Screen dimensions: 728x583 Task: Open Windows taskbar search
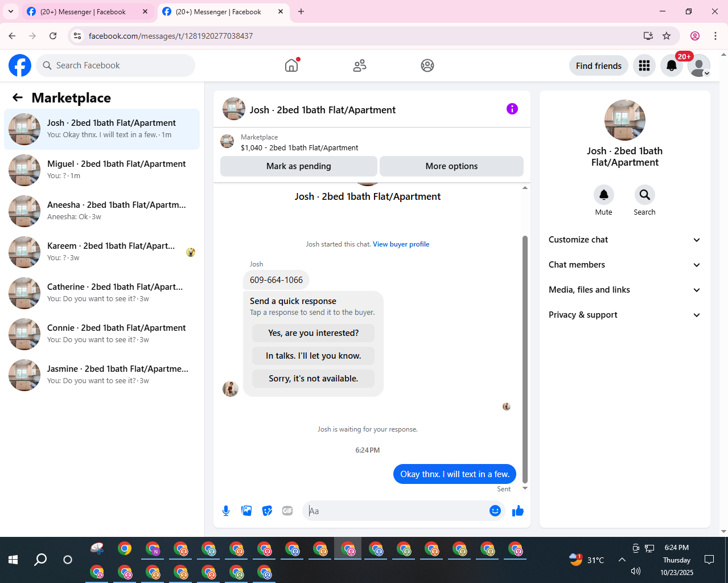coord(40,560)
